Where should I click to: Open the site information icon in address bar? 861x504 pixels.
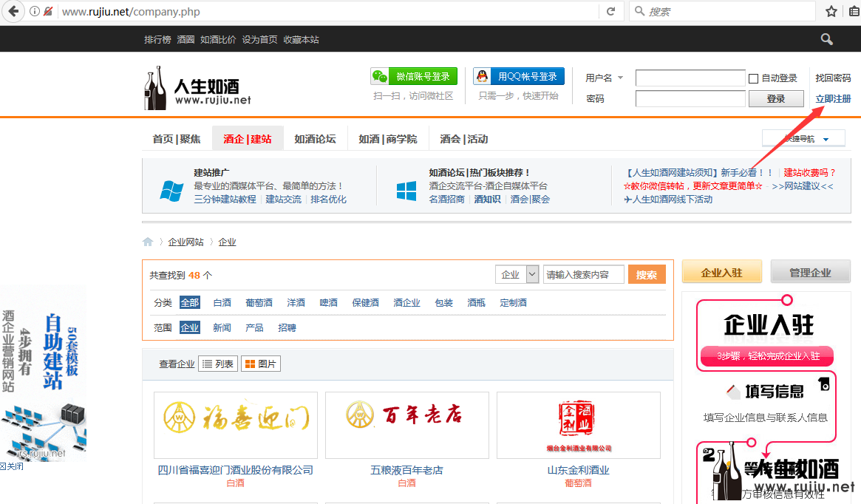[34, 11]
